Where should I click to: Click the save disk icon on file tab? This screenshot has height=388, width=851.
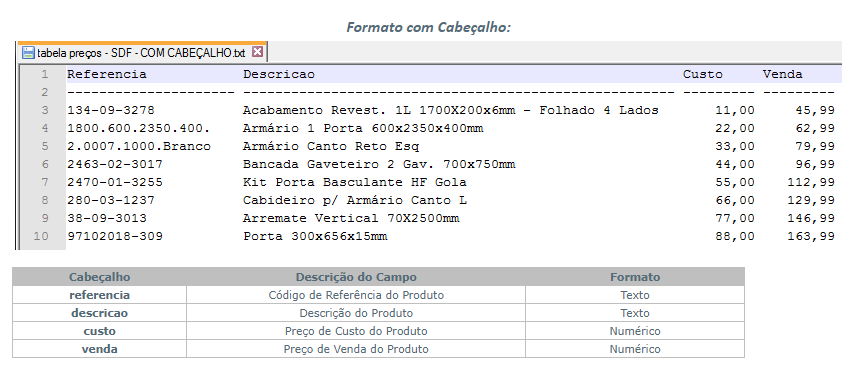tap(28, 53)
